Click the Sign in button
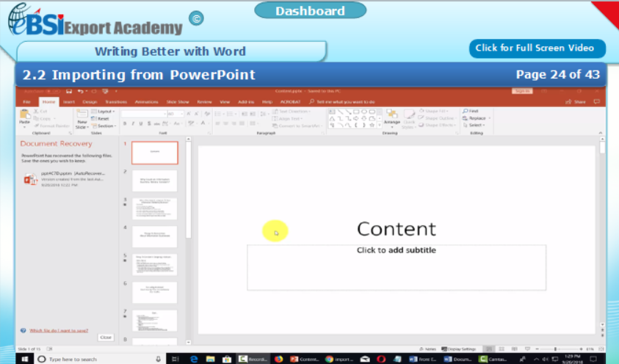 coord(522,91)
